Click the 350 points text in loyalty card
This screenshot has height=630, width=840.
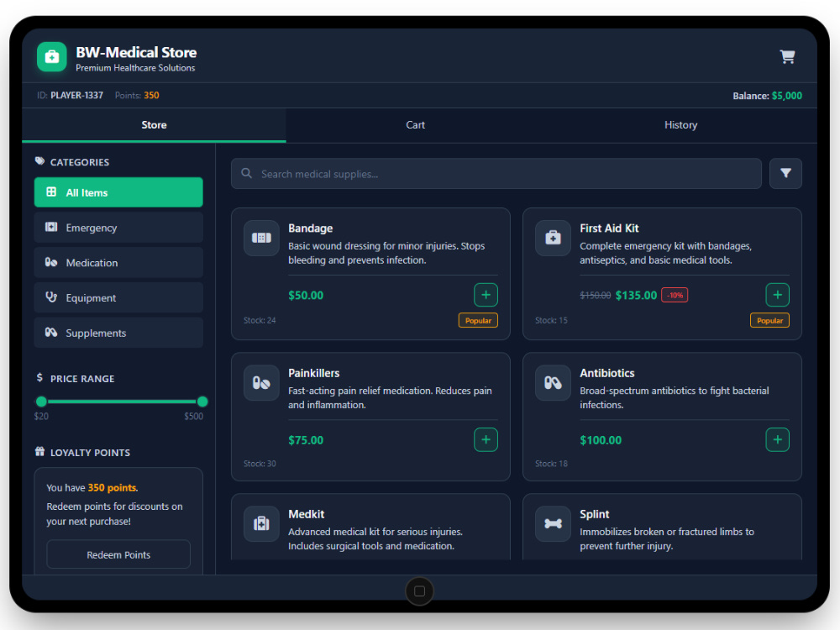pos(112,487)
